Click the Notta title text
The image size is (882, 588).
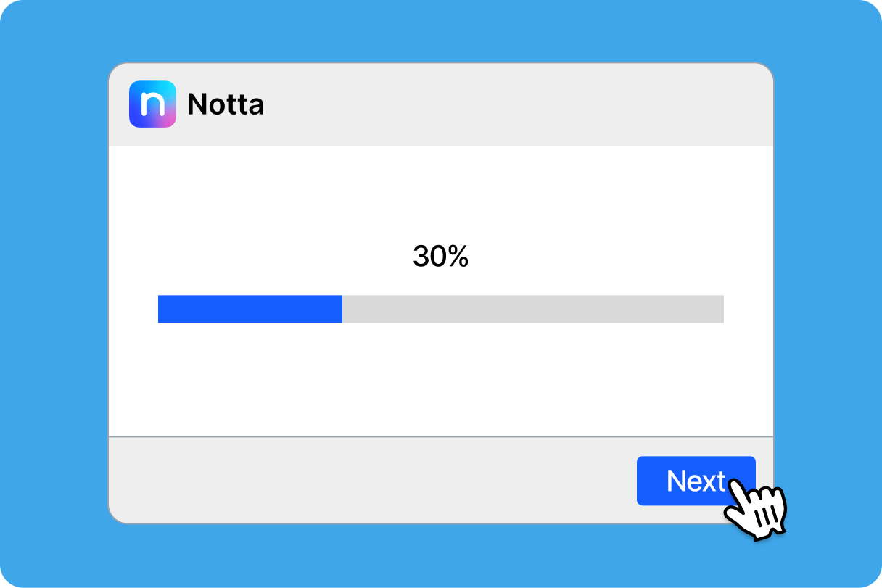click(225, 105)
